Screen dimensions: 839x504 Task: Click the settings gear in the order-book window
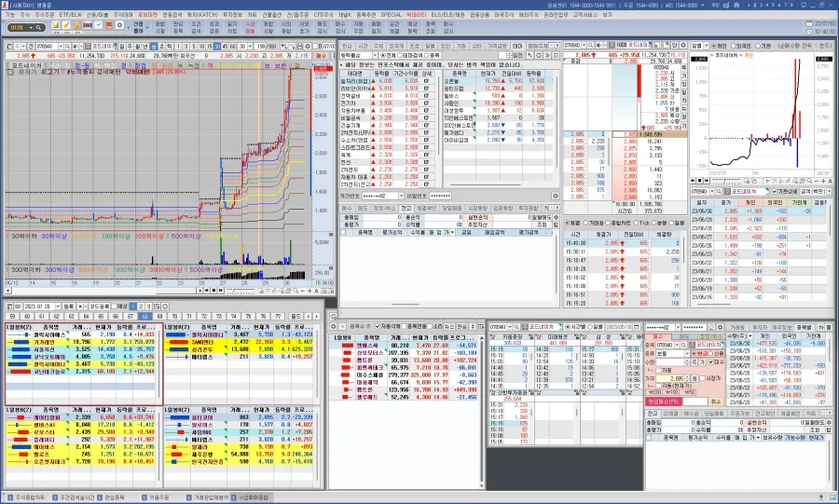pos(682,46)
